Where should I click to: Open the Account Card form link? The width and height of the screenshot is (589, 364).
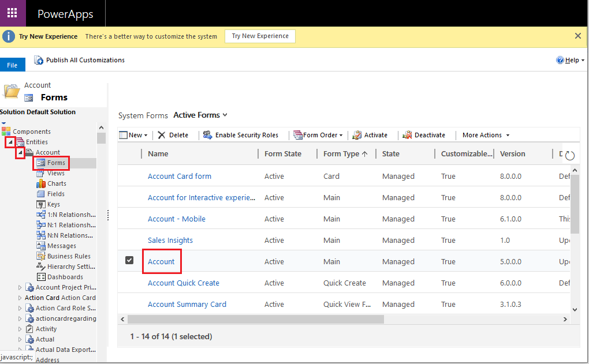point(179,176)
